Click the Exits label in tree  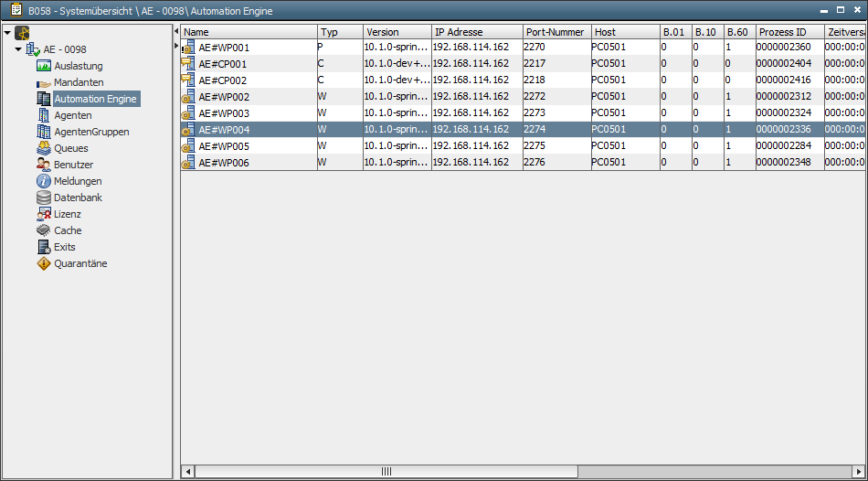click(65, 247)
